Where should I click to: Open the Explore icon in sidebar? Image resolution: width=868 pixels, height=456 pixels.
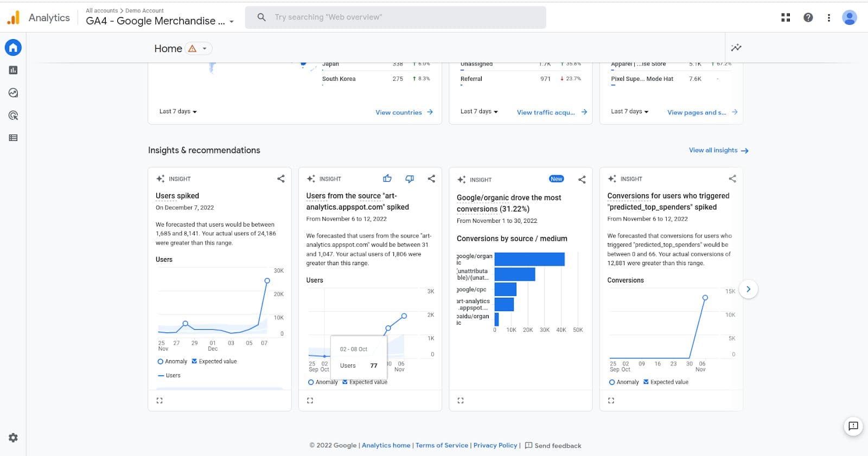point(13,93)
